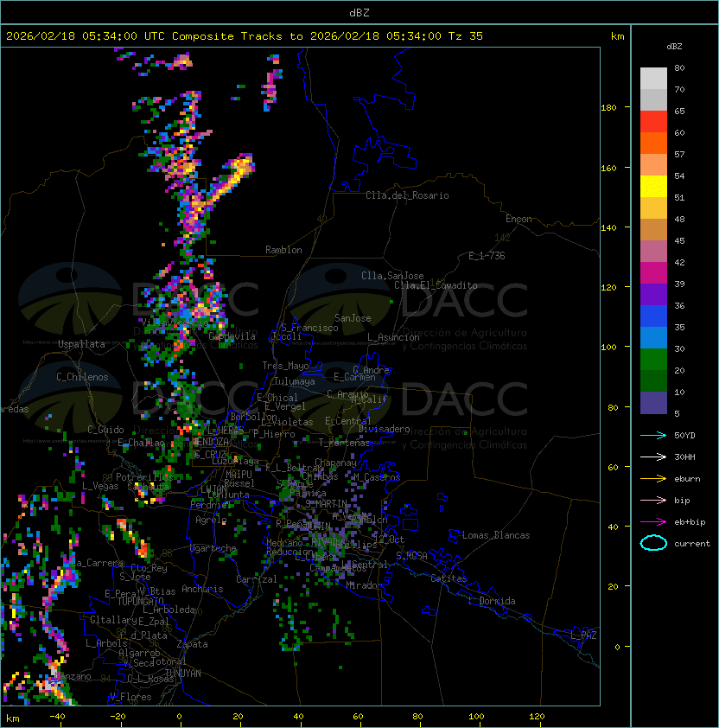Click the 'Uspallata' place label on map
The height and width of the screenshot is (728, 719).
coord(82,344)
